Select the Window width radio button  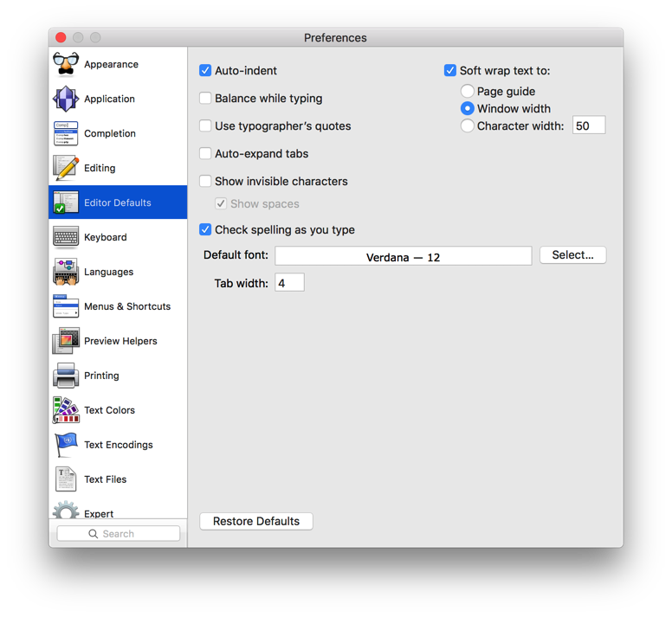[x=467, y=108]
